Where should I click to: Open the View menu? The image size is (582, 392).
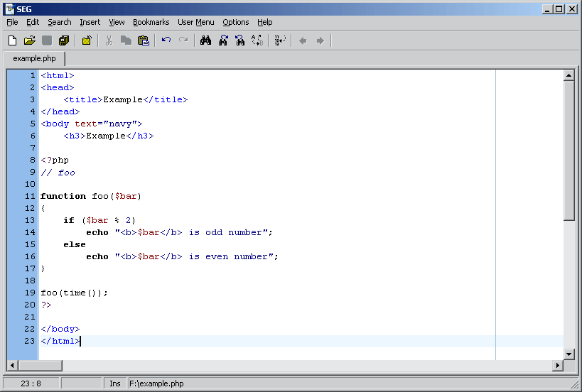point(117,22)
